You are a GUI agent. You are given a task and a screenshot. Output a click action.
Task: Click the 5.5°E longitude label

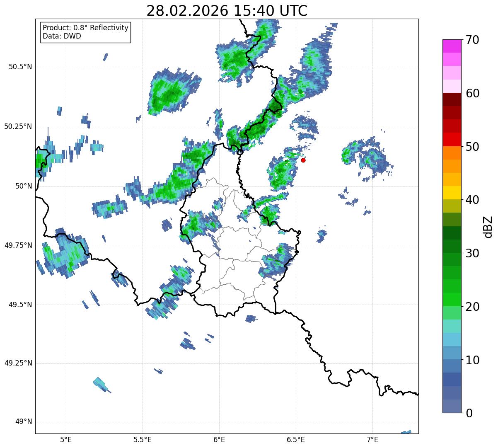click(x=143, y=440)
